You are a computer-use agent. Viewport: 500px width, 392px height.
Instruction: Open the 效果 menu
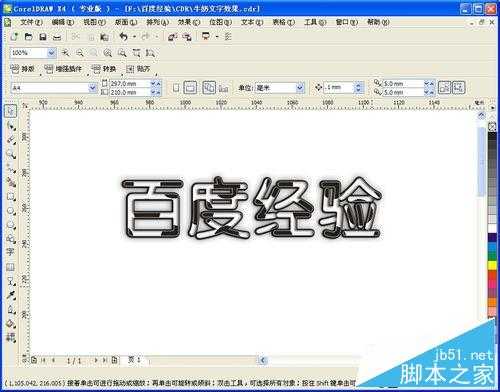189,22
